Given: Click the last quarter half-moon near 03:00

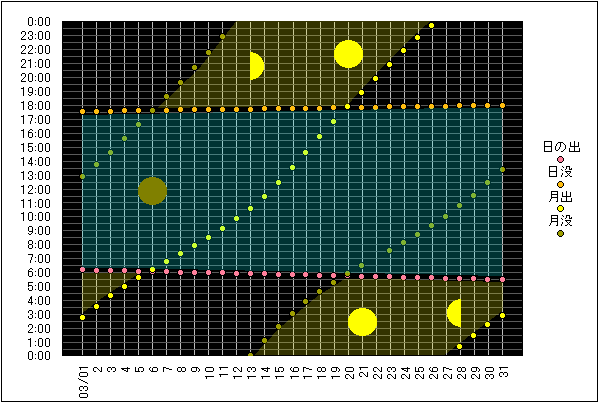Looking at the screenshot, I should [x=455, y=313].
